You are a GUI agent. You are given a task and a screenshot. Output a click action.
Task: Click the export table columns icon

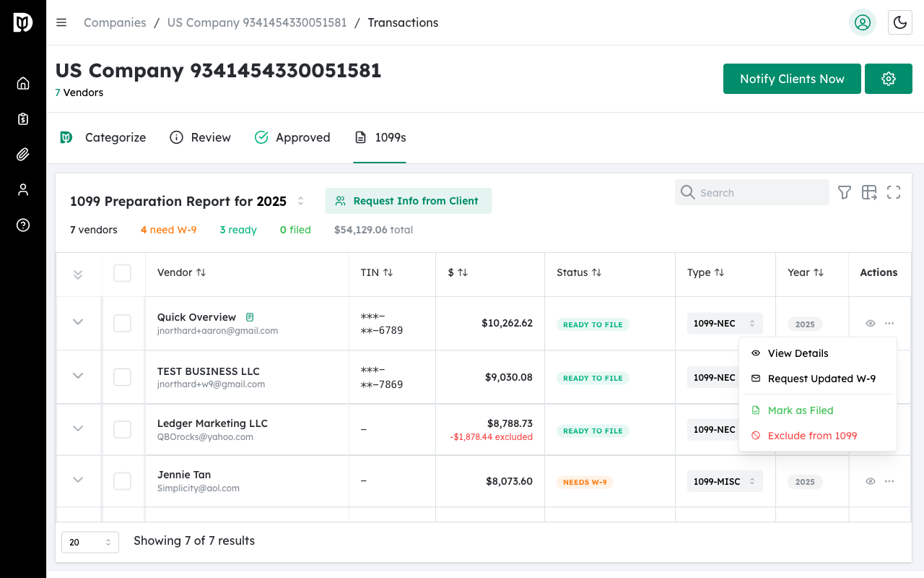869,192
